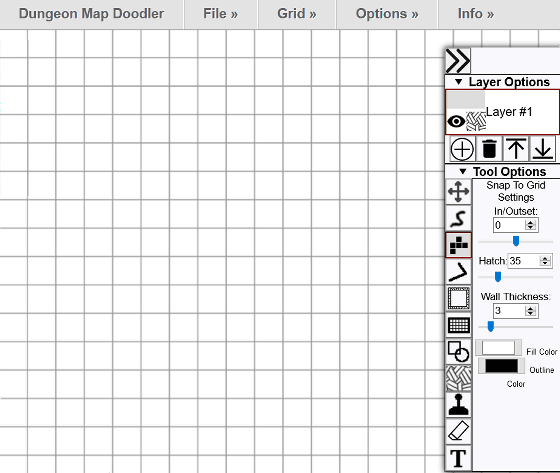The image size is (560, 473).
Task: Collapse the Tool Options section
Action: 463,171
